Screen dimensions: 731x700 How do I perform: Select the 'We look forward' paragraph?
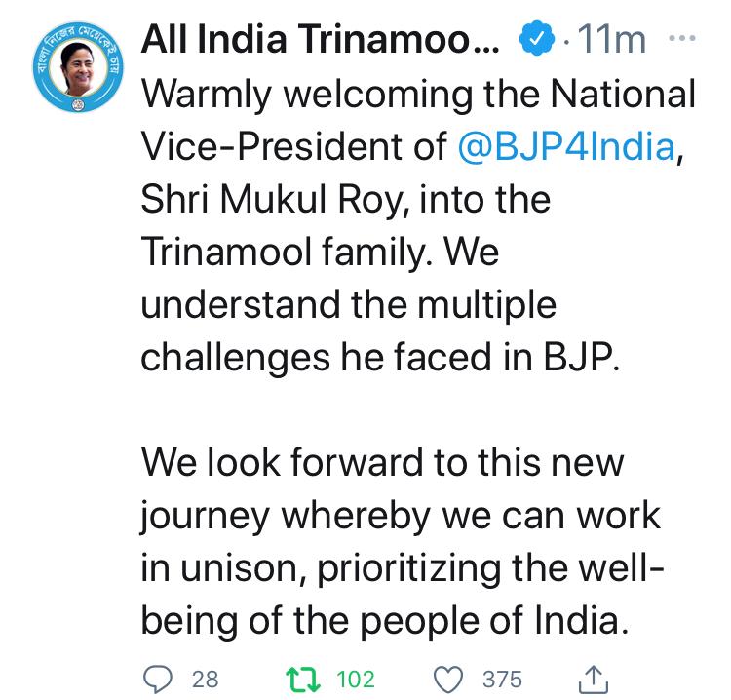pyautogui.click(x=403, y=542)
